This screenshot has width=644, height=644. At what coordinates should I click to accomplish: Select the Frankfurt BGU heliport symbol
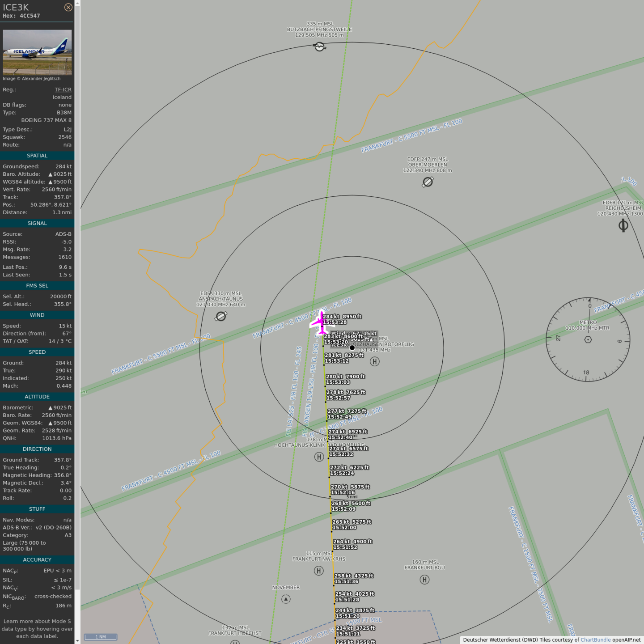pos(424,580)
